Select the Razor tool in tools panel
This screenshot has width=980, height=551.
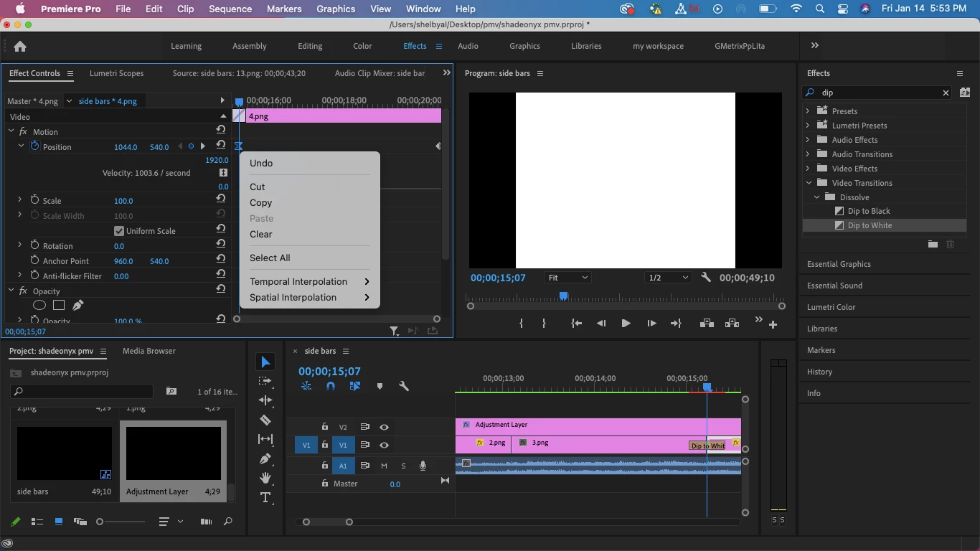point(265,420)
